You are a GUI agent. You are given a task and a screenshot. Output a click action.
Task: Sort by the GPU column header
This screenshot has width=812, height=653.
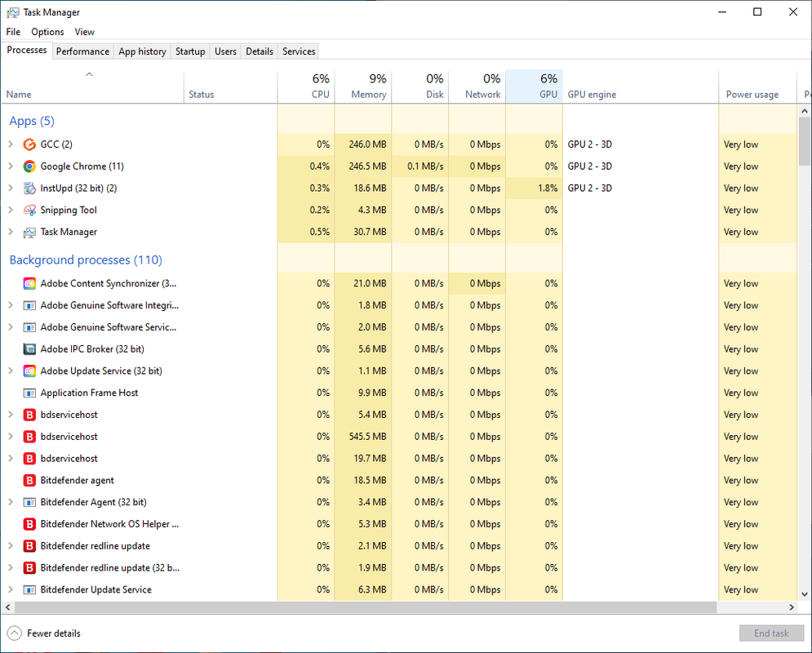534,87
